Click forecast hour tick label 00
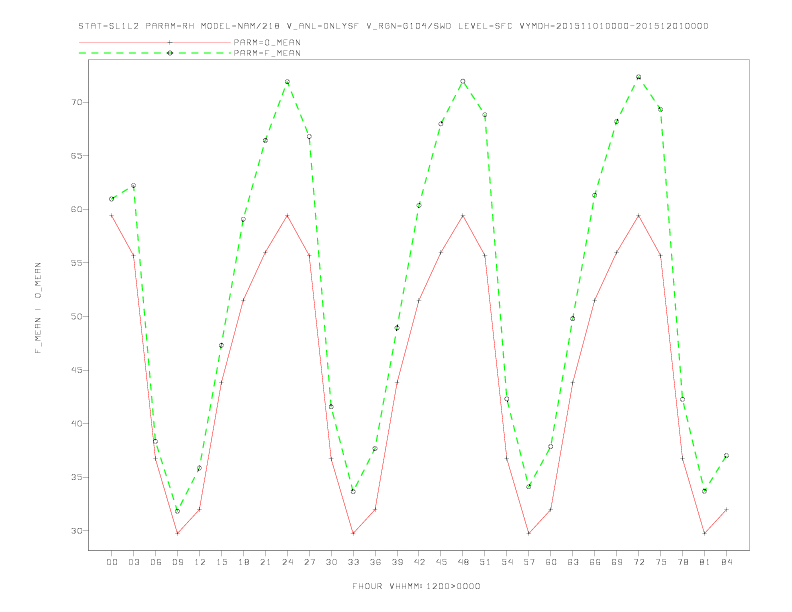Viewport: 792px width, 612px height. click(x=112, y=562)
